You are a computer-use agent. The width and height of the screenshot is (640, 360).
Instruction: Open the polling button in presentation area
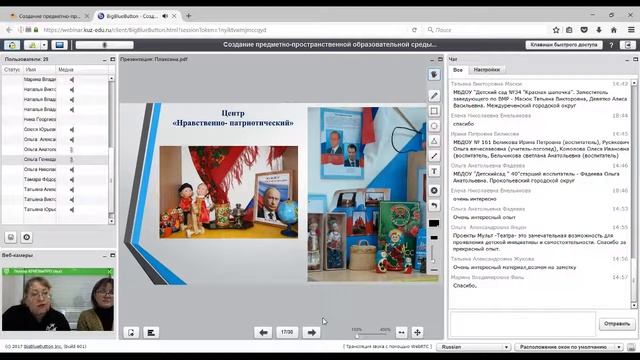[x=151, y=333]
